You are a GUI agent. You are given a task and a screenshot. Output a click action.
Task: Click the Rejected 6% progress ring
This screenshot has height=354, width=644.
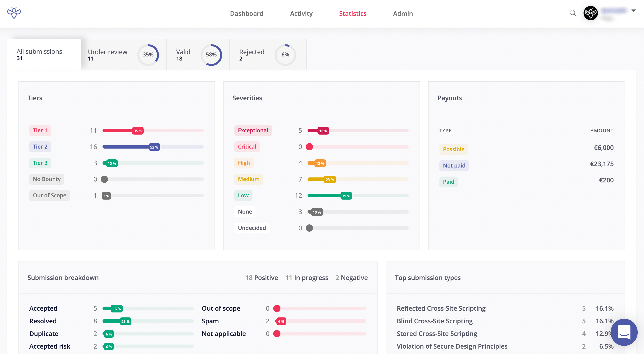(285, 55)
